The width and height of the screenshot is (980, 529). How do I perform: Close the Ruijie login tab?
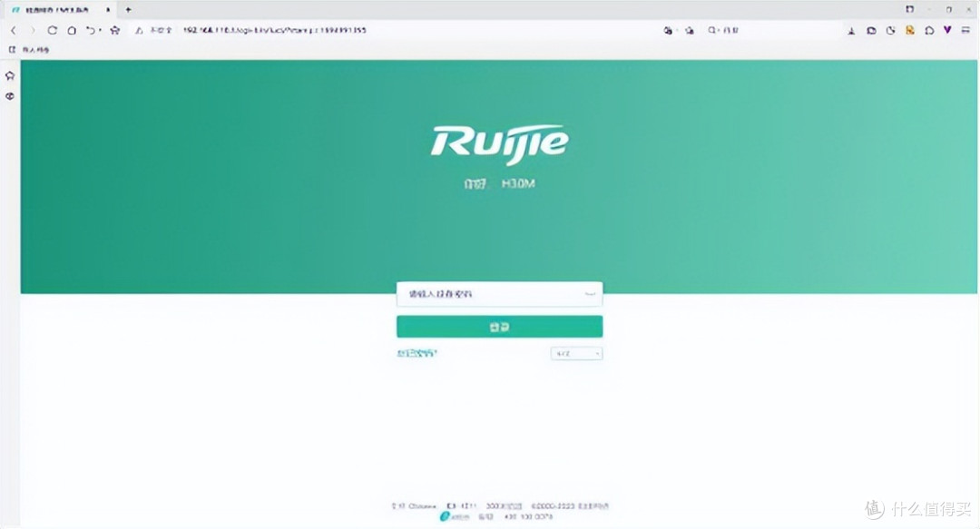108,9
